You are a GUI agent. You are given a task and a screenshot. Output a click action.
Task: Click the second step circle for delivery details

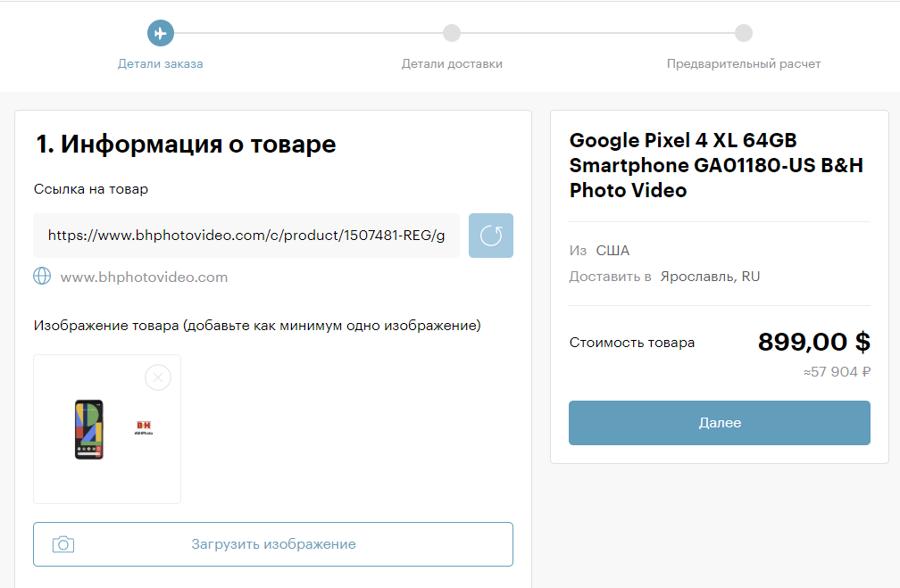click(452, 33)
